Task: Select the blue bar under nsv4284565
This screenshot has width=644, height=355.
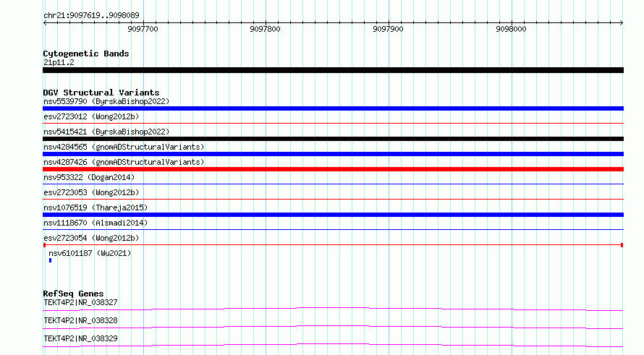Action: (x=333, y=154)
